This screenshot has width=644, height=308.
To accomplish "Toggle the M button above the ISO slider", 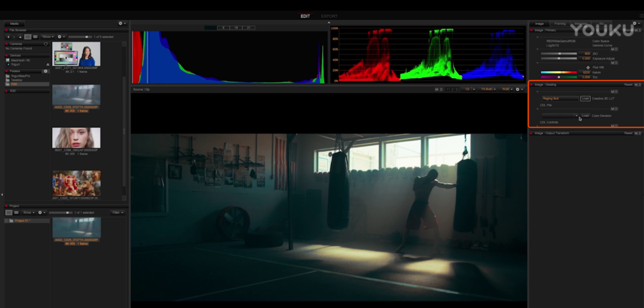I will (x=612, y=49).
